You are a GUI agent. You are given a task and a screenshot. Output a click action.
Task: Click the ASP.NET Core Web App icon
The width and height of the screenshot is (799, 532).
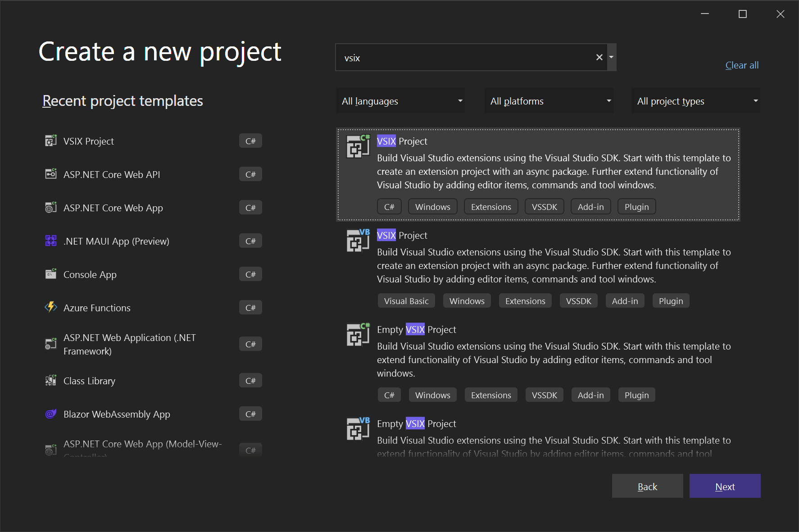pos(50,207)
